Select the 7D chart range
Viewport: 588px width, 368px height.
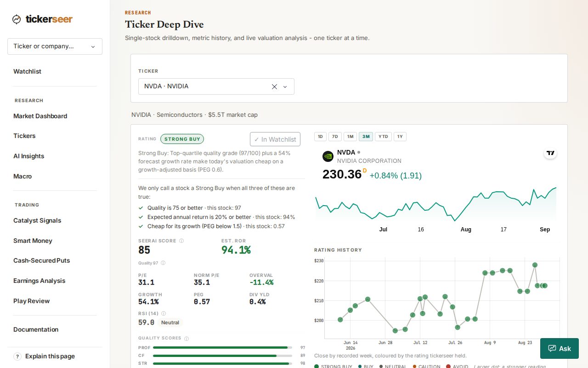[335, 137]
